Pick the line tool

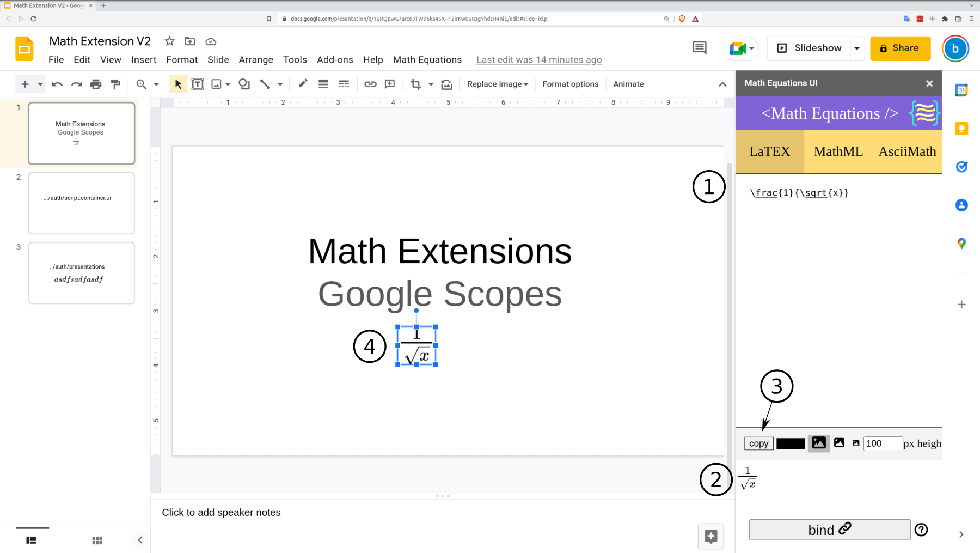[x=265, y=84]
